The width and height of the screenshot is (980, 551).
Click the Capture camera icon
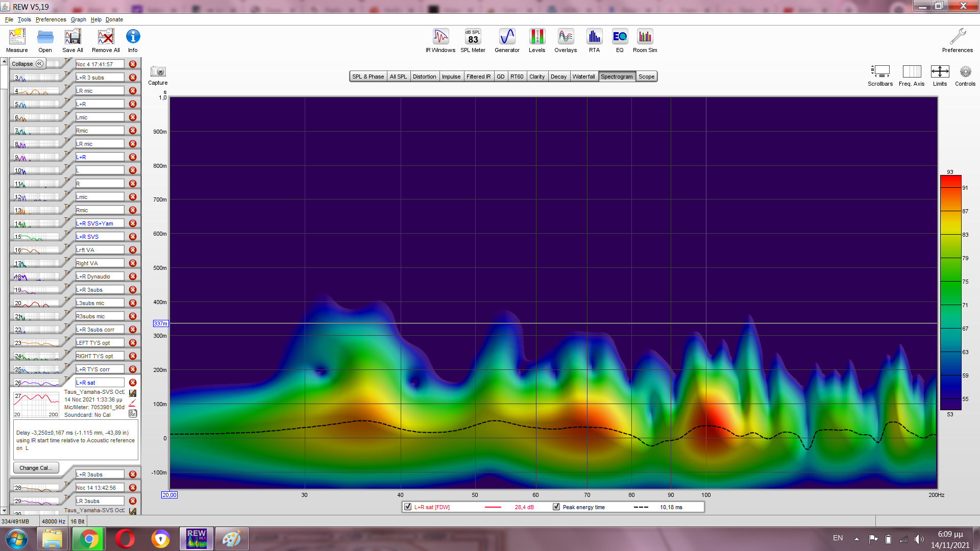(x=158, y=72)
